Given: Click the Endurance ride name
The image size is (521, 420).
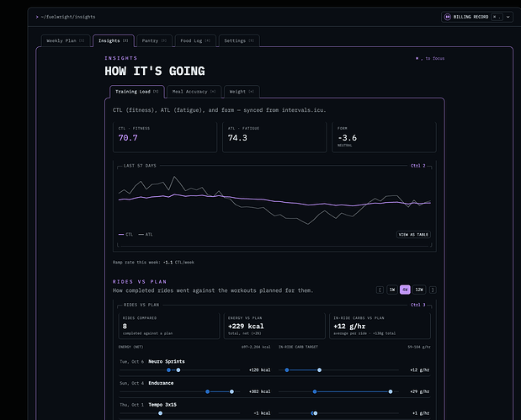Looking at the screenshot, I should pyautogui.click(x=161, y=383).
